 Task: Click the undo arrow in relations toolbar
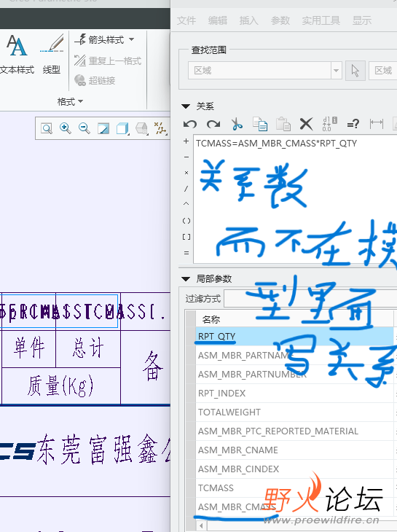pos(190,124)
